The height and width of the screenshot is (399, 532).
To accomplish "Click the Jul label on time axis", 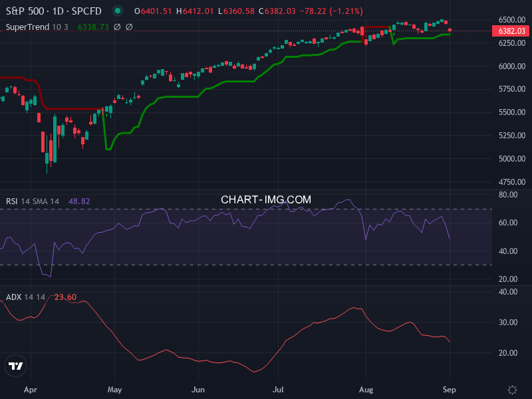I will click(278, 390).
